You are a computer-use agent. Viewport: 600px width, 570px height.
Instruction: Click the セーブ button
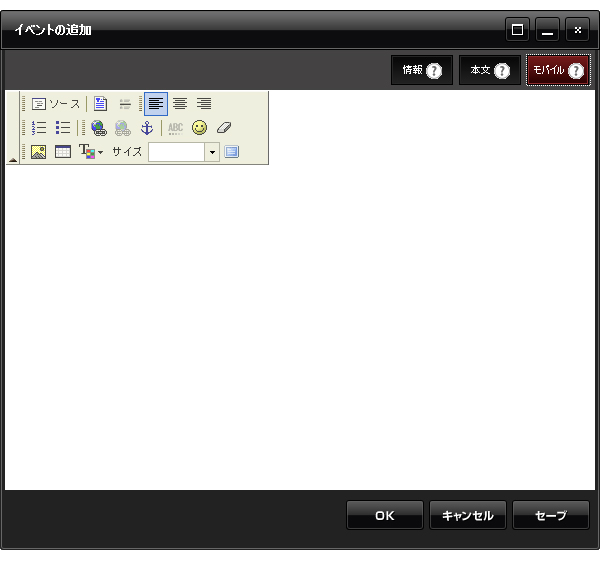coord(551,515)
